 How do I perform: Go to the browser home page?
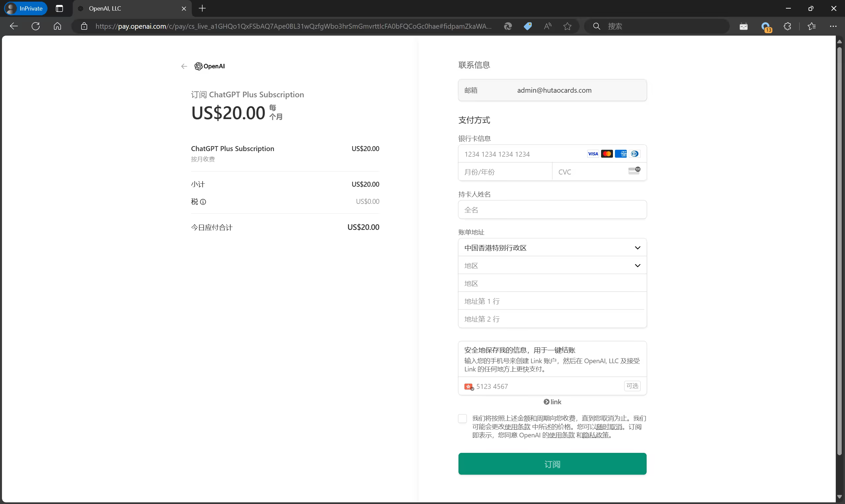(x=57, y=26)
